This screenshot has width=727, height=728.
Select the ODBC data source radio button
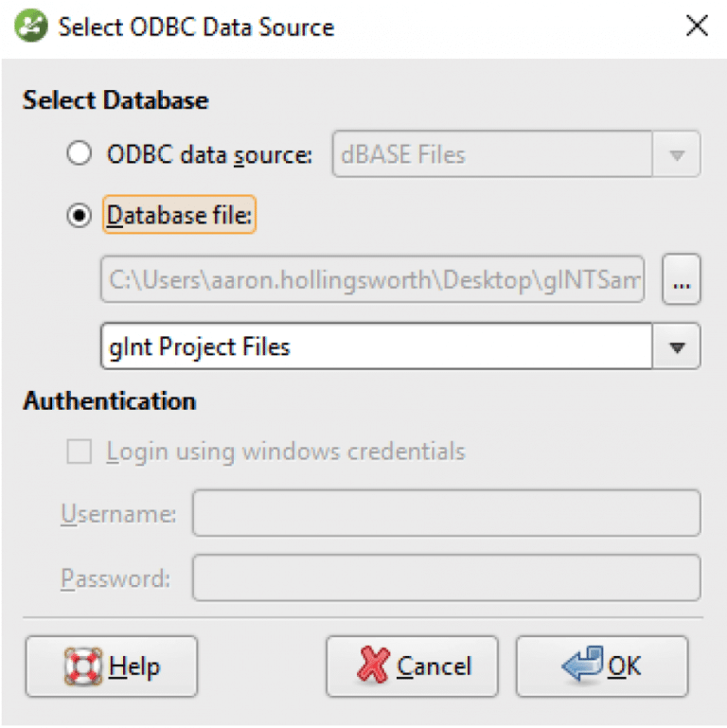click(x=79, y=153)
